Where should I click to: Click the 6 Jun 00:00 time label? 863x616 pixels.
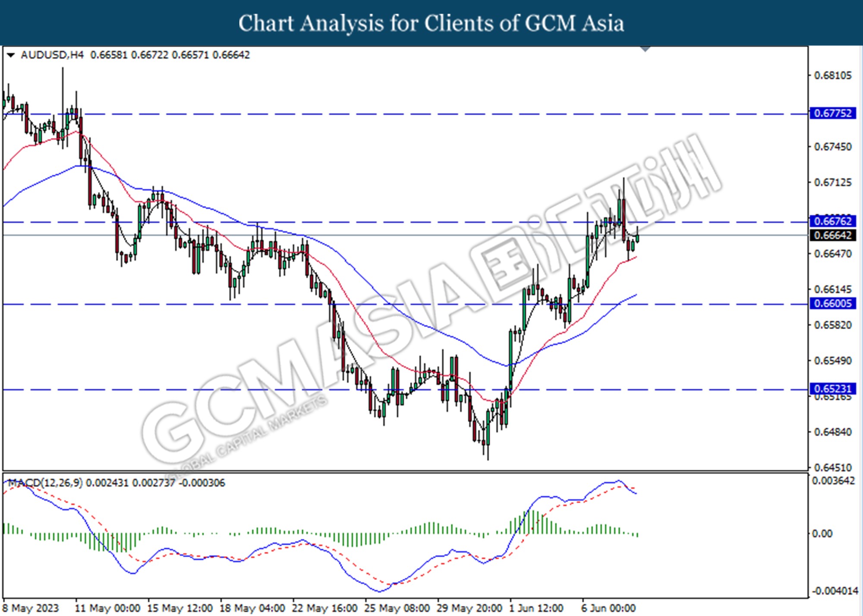click(608, 608)
